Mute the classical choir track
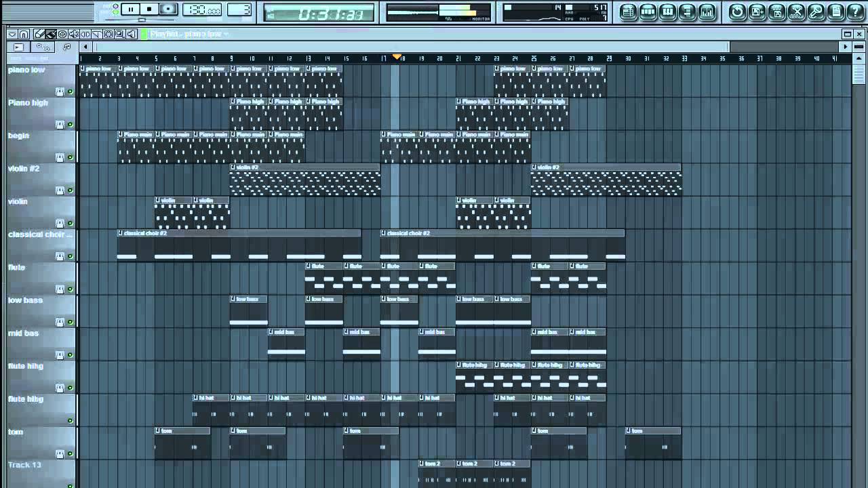 69,256
